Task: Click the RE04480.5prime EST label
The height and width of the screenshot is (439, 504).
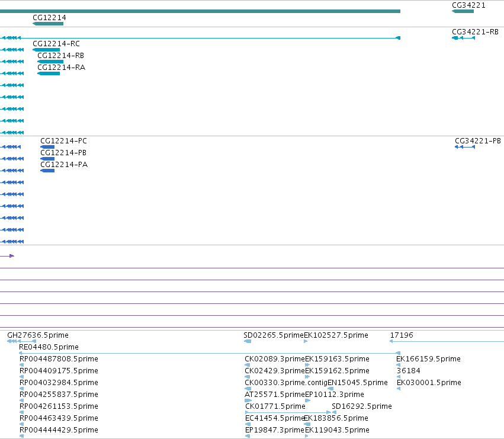Action: point(49,347)
